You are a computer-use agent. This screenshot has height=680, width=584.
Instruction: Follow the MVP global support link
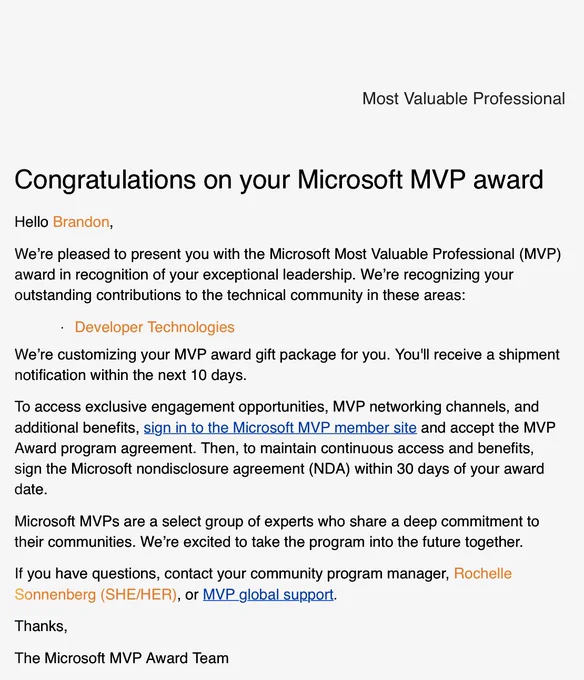tap(268, 595)
